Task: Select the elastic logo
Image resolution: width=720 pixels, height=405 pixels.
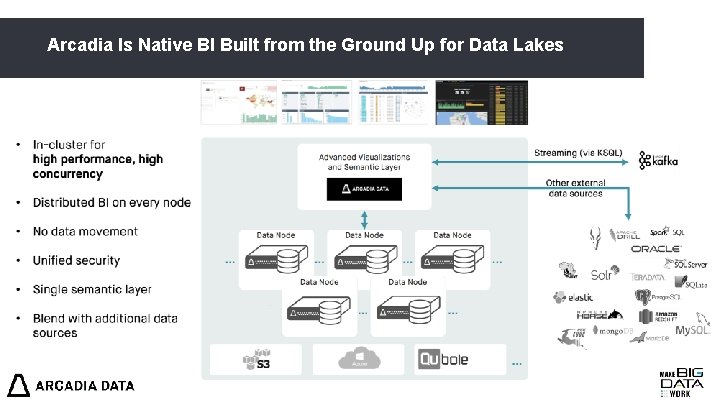Action: tap(573, 298)
